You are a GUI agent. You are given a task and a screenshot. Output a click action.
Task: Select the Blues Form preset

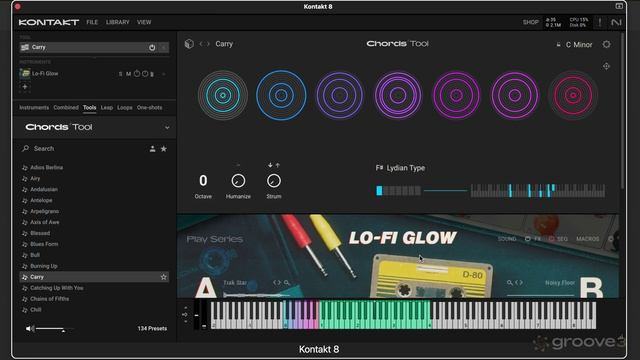(x=44, y=244)
